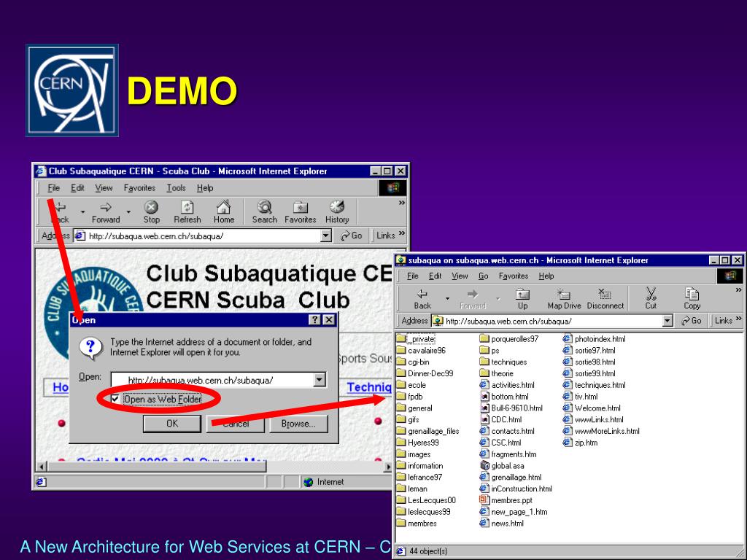
Task: Select the contacts.html file
Action: (507, 431)
